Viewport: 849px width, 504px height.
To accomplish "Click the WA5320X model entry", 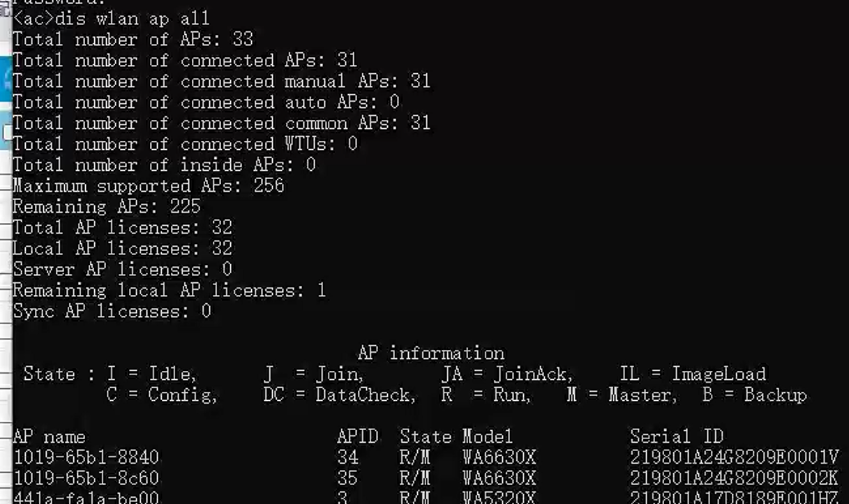I will [x=499, y=498].
